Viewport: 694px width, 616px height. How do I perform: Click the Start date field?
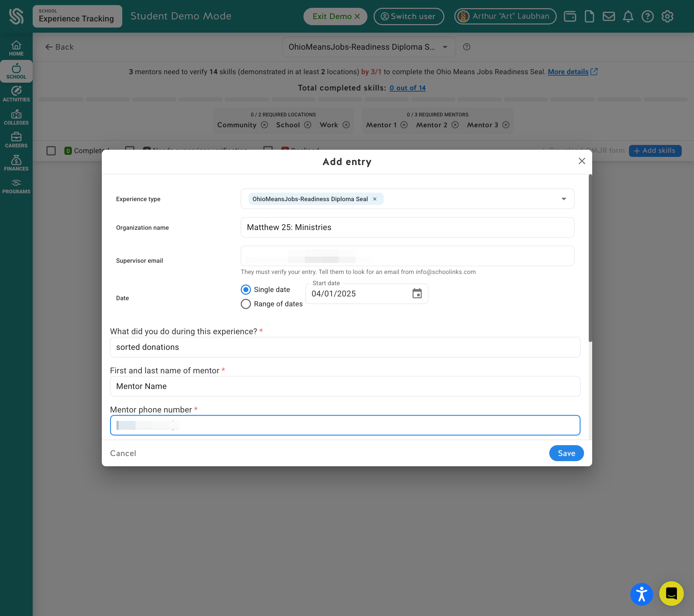click(366, 294)
